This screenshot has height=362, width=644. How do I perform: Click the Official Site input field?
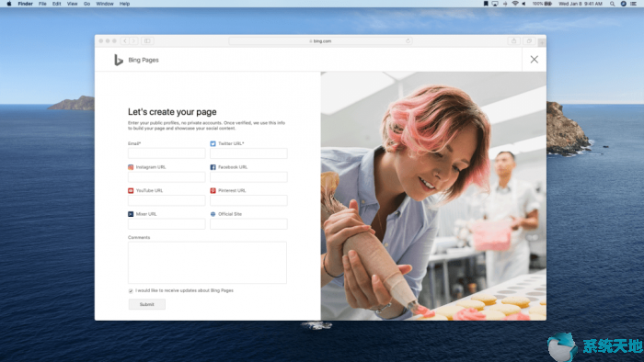tap(248, 224)
